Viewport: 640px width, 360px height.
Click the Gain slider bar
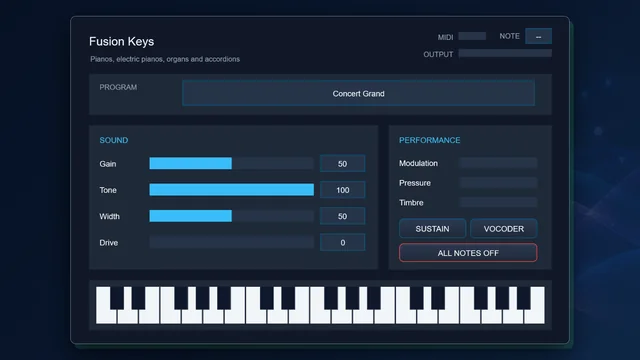pyautogui.click(x=231, y=163)
